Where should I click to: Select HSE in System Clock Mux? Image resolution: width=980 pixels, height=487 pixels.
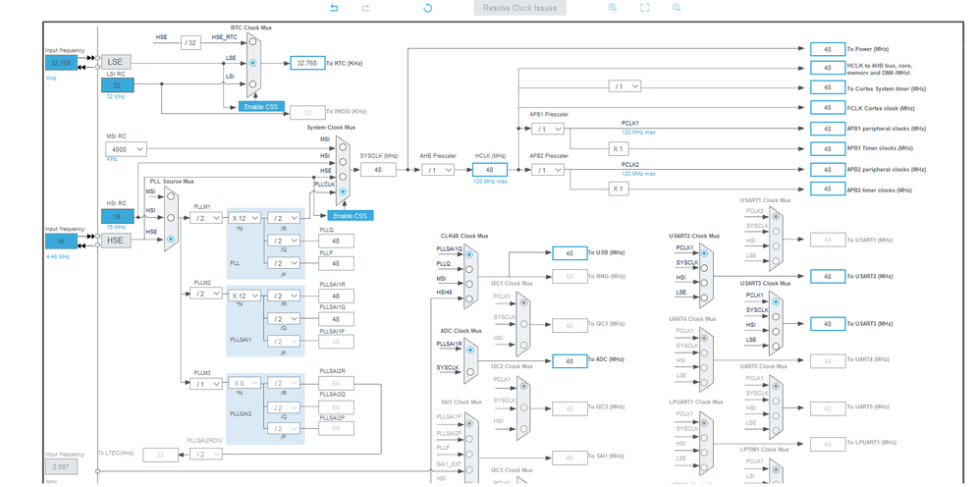[x=343, y=177]
